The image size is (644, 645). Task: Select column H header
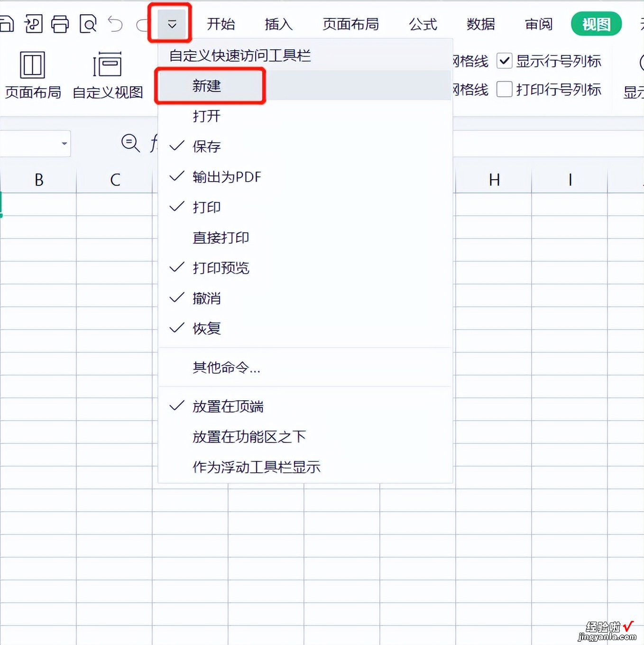coord(494,180)
